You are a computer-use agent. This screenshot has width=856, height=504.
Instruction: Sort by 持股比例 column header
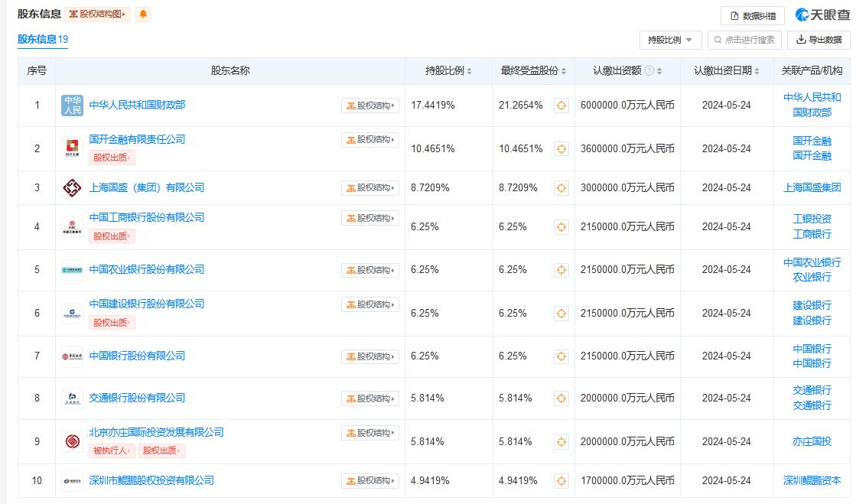click(448, 71)
